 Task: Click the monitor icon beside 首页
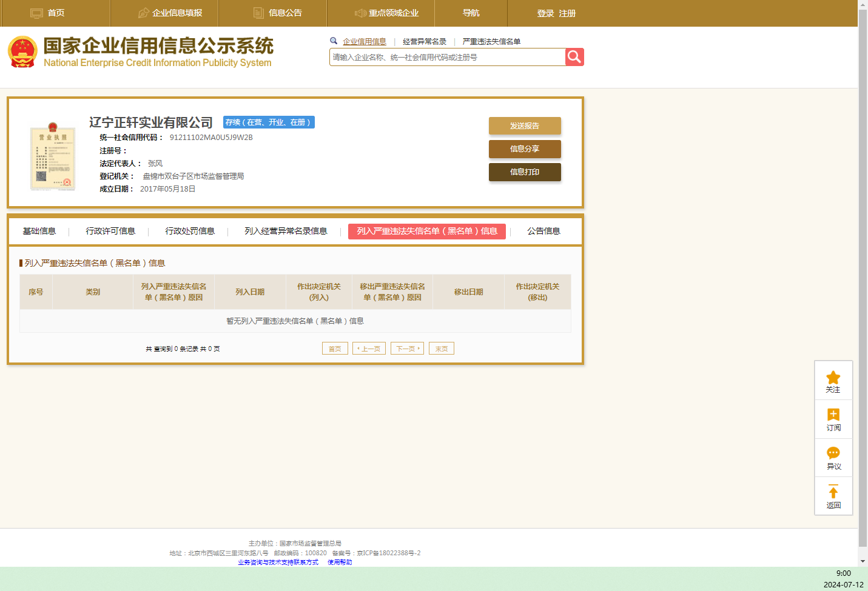tap(36, 13)
